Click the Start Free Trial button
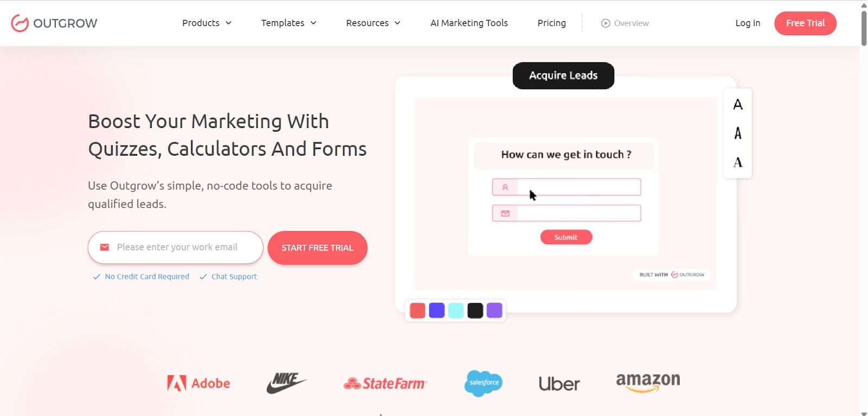868x416 pixels. tap(317, 248)
